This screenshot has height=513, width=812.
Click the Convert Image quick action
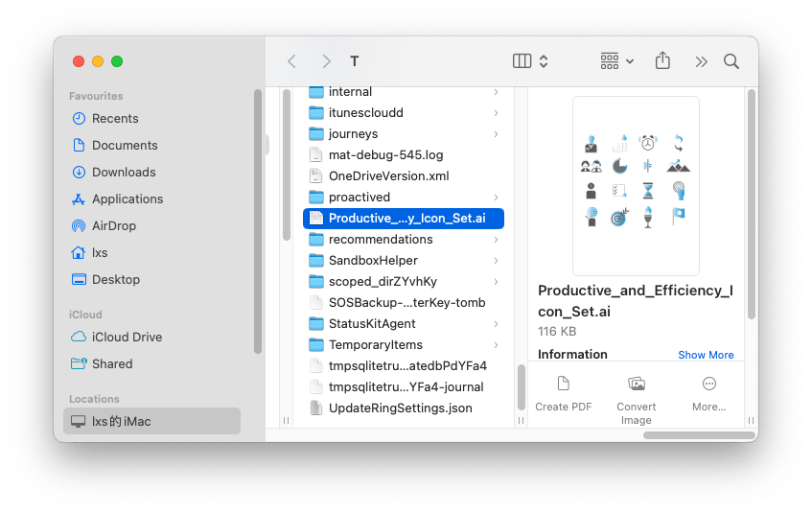coord(636,399)
